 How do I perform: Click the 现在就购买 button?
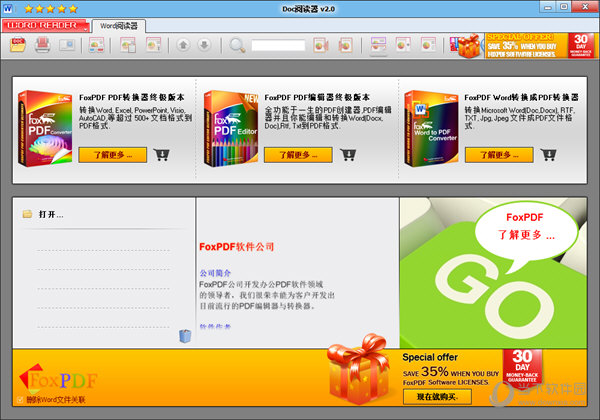coord(437,397)
